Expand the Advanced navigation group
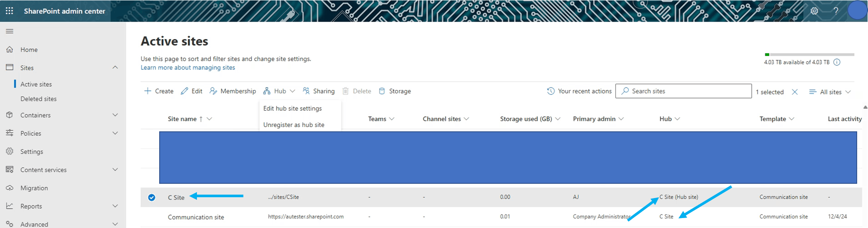This screenshot has width=868, height=228. 115,224
